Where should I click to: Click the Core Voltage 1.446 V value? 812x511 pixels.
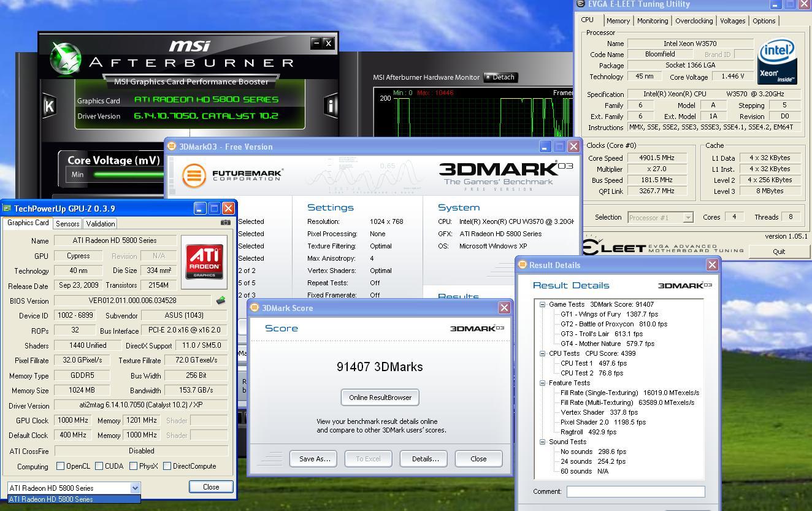pos(733,77)
